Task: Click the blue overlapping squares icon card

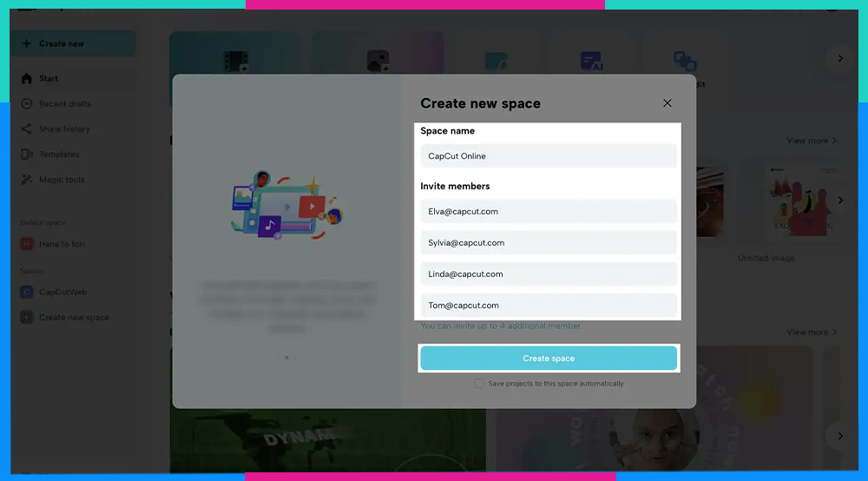Action: coord(685,61)
